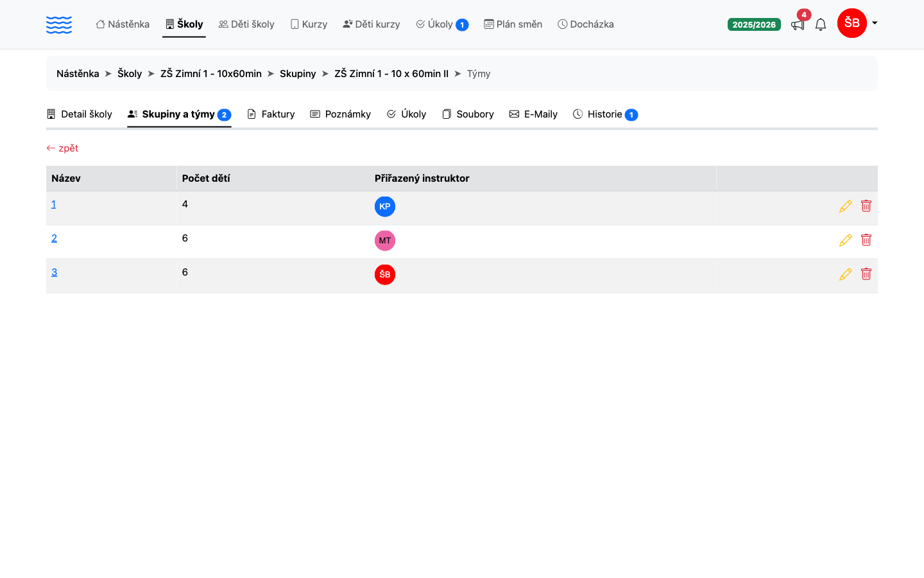Select the MT instructor avatar
This screenshot has width=924, height=578.
pos(385,240)
